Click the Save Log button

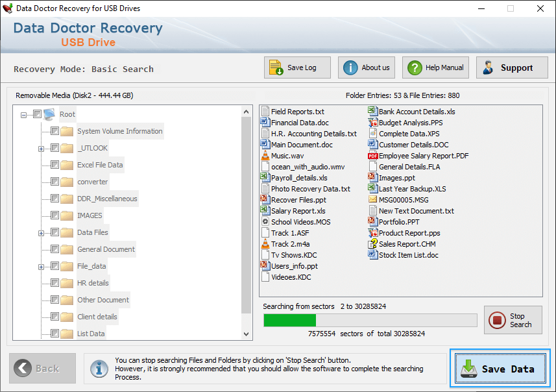pos(297,67)
